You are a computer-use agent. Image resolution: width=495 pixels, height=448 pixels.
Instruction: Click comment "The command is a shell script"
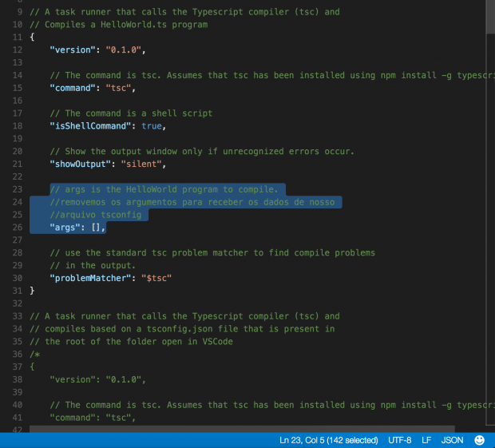131,113
